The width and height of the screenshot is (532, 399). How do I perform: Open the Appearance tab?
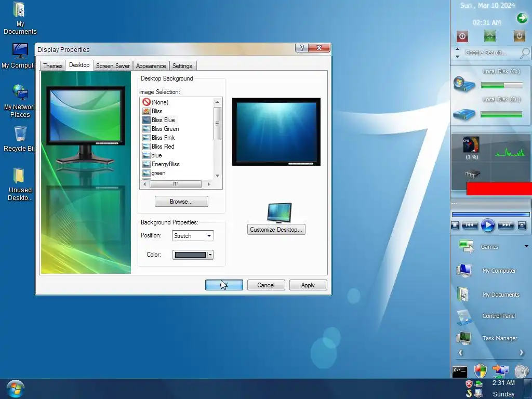(151, 66)
